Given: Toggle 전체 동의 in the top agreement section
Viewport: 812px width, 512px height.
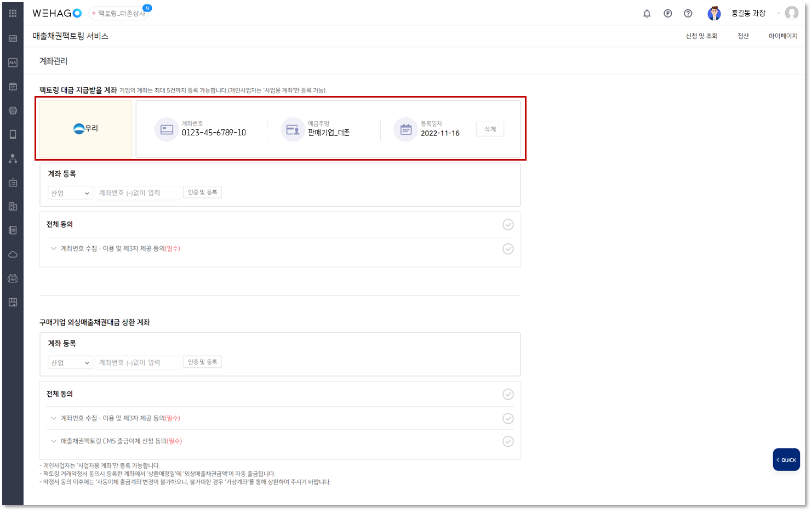Looking at the screenshot, I should tap(508, 224).
